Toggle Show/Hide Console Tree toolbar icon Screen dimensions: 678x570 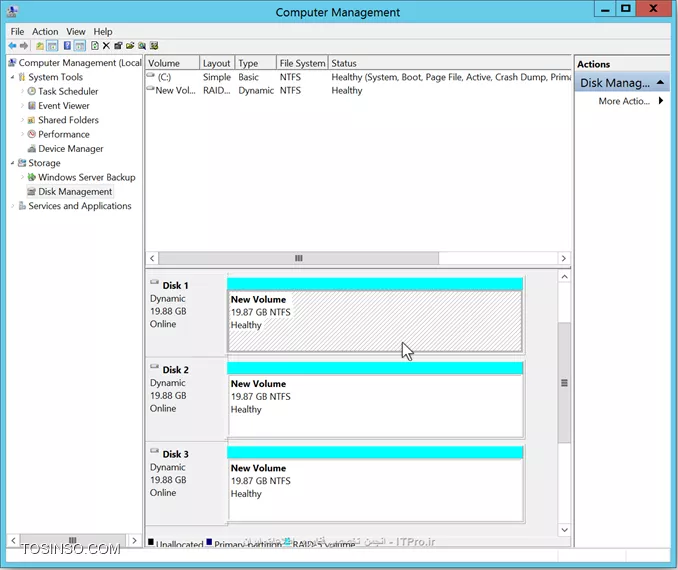pos(52,45)
